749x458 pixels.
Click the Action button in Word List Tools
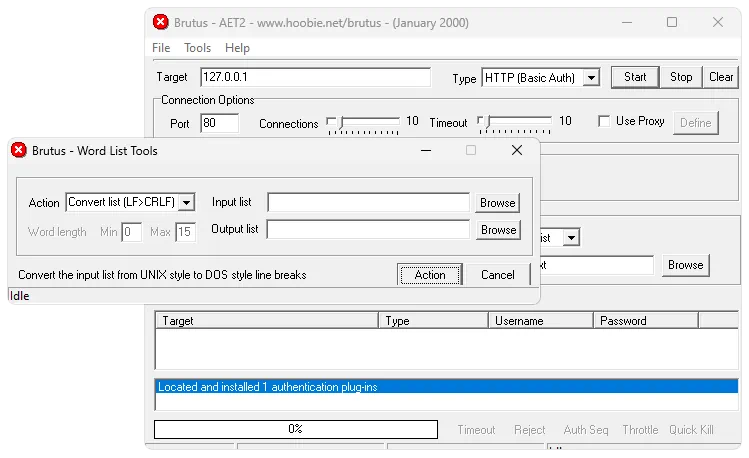430,275
